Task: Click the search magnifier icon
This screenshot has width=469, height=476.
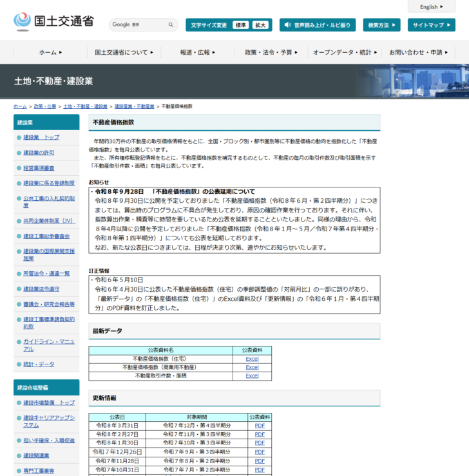Action: tap(171, 24)
